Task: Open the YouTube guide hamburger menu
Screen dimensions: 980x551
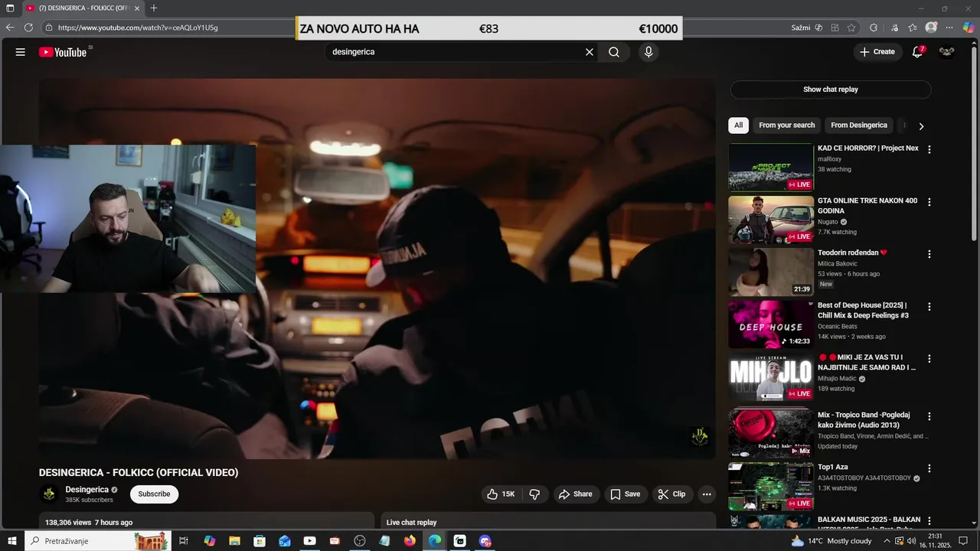Action: 21,52
